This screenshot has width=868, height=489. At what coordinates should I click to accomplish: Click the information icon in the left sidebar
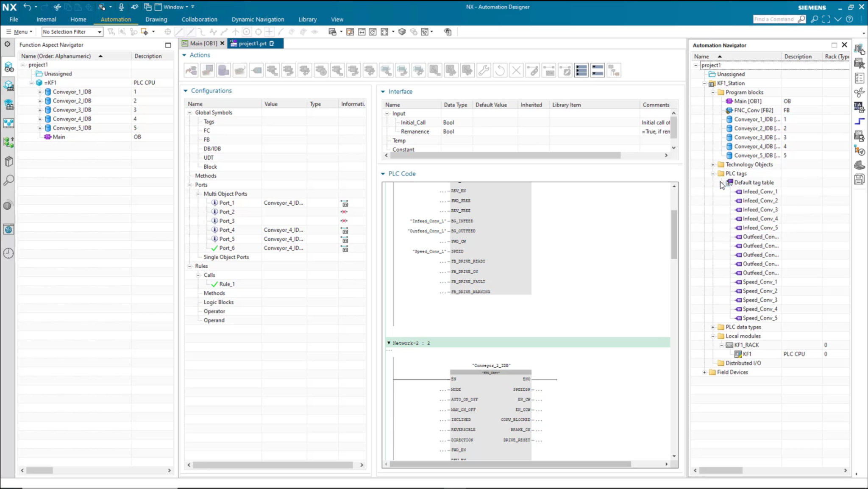[x=8, y=205]
